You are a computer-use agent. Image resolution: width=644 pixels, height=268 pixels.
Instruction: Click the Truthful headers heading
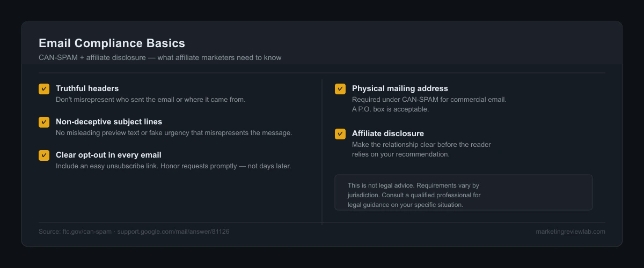click(87, 88)
